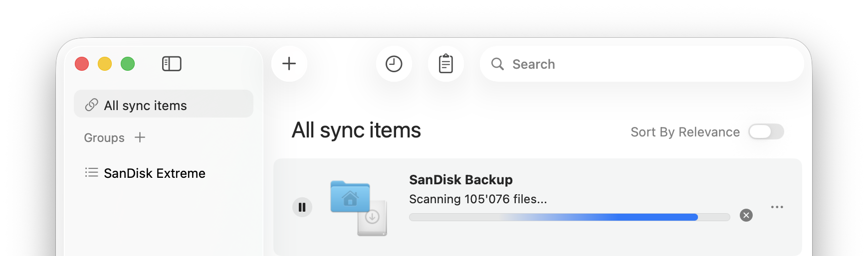Image resolution: width=868 pixels, height=256 pixels.
Task: Click the Groups section header label
Action: (104, 138)
